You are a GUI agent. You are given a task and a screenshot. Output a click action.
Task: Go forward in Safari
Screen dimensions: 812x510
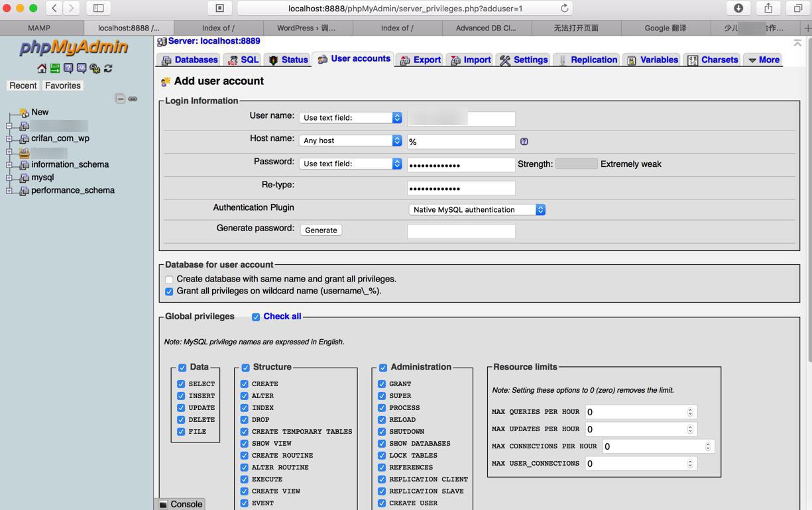tap(72, 8)
